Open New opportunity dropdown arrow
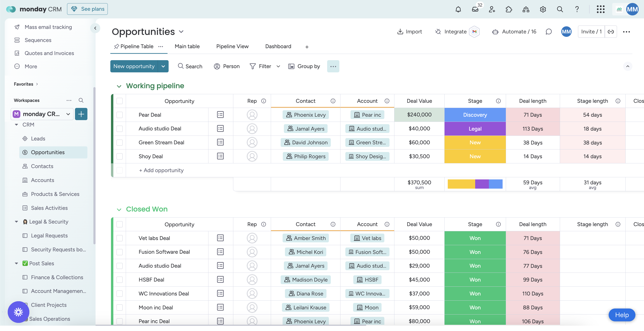Screen dimensions: 644x331 pos(163,66)
